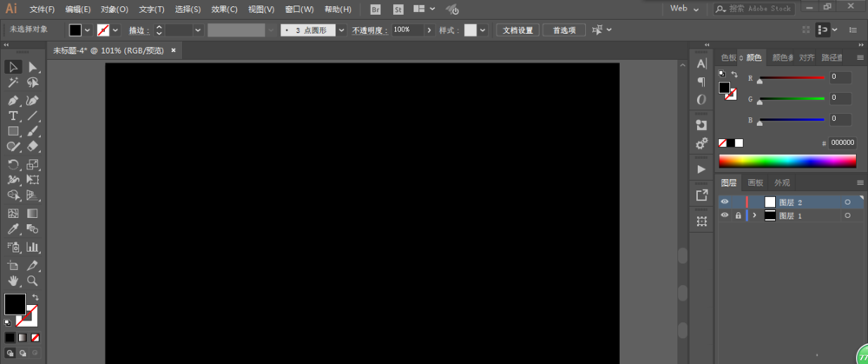Select the Shape Builder tool
The width and height of the screenshot is (868, 364).
(x=13, y=195)
